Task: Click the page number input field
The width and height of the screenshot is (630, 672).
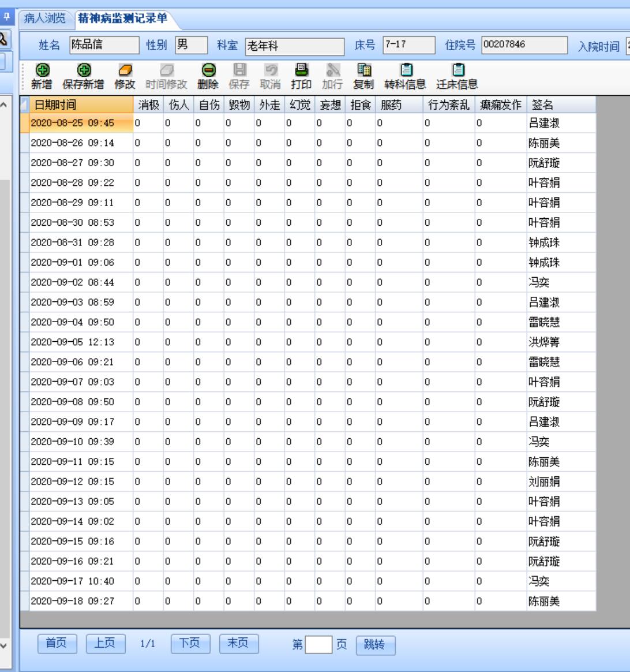Action: point(318,645)
